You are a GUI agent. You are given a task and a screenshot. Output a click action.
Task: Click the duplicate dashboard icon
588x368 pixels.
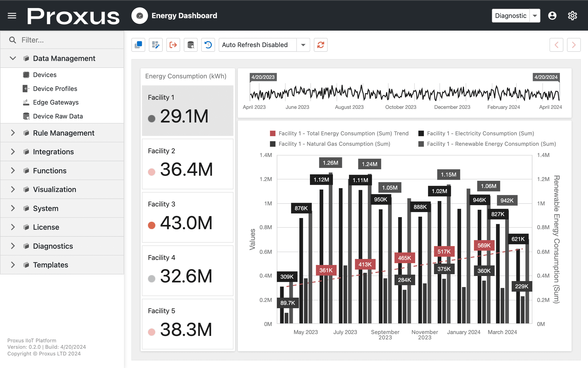(138, 45)
